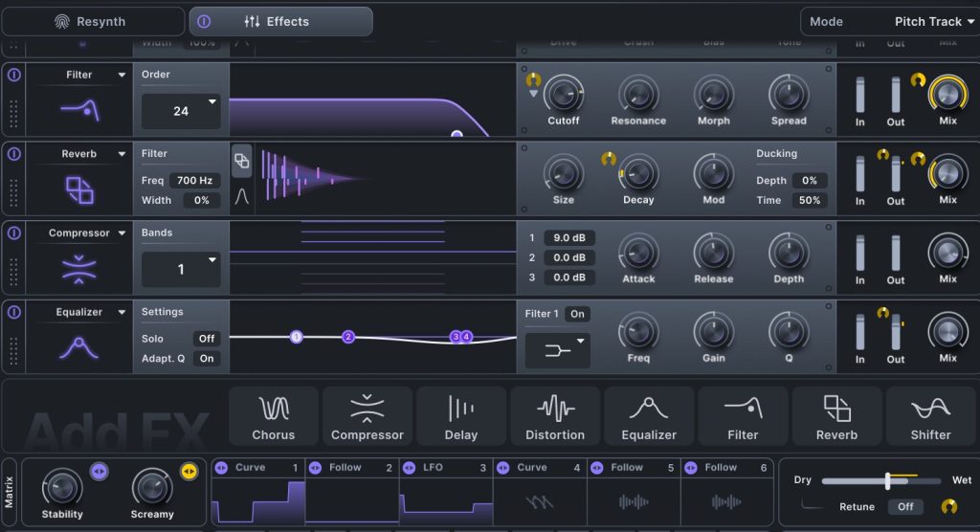Click the reverb Freq 700 Hz field
980x532 pixels.
[x=195, y=181]
